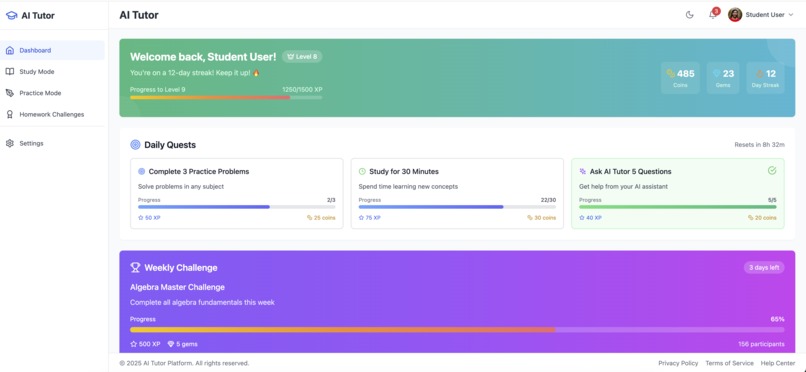
Task: Click the 75 XP star reward
Action: [370, 218]
